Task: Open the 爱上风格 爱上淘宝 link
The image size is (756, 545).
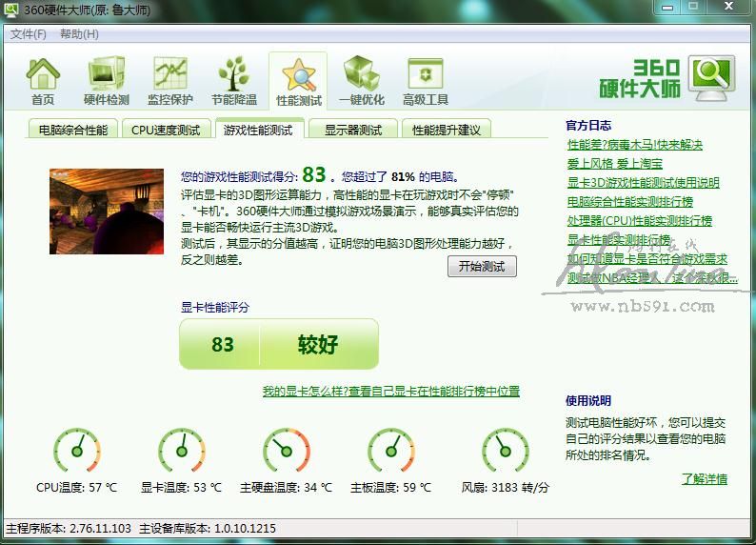Action: [615, 164]
